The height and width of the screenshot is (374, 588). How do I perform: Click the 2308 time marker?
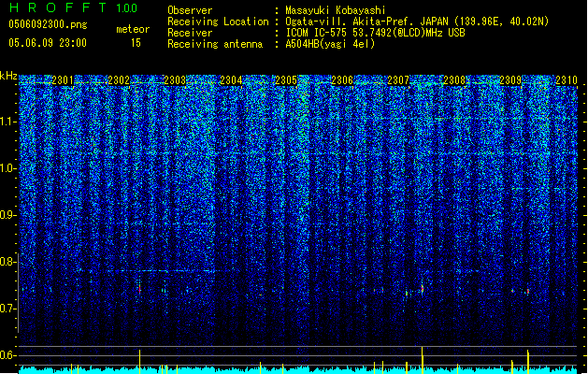coord(454,80)
